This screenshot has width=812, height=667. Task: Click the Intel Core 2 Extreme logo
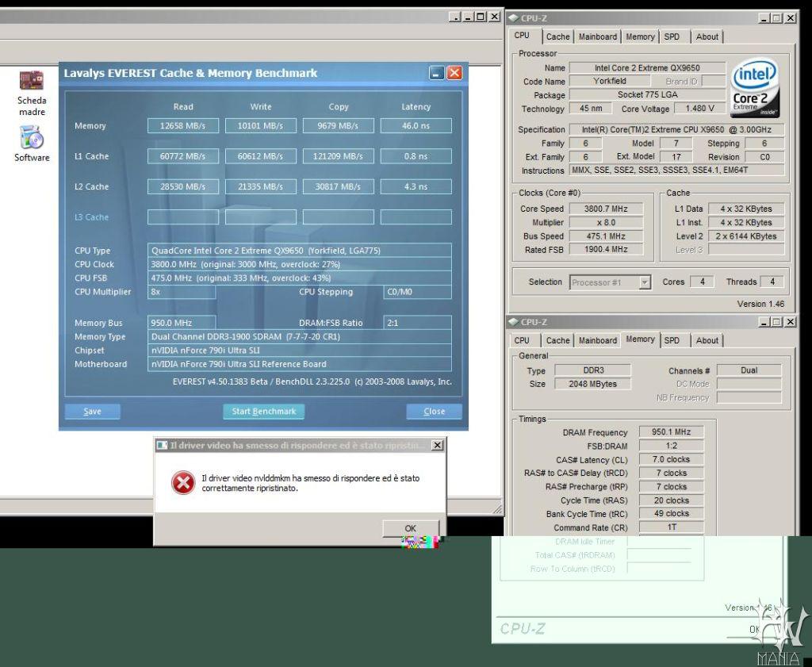tap(756, 87)
